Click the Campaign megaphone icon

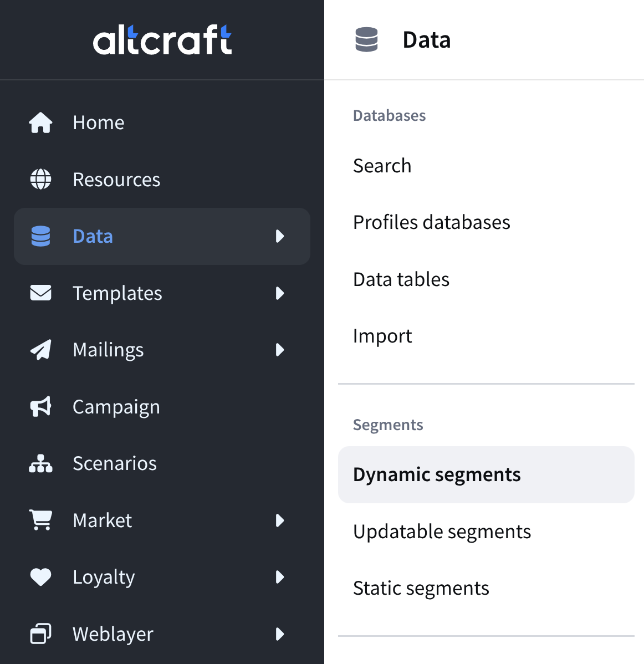(40, 407)
